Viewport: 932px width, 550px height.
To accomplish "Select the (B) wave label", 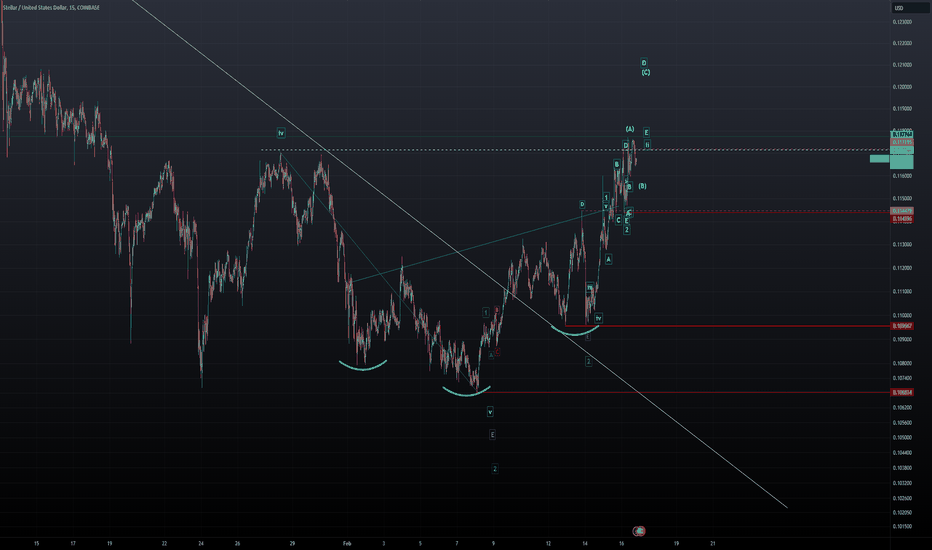I will point(643,186).
